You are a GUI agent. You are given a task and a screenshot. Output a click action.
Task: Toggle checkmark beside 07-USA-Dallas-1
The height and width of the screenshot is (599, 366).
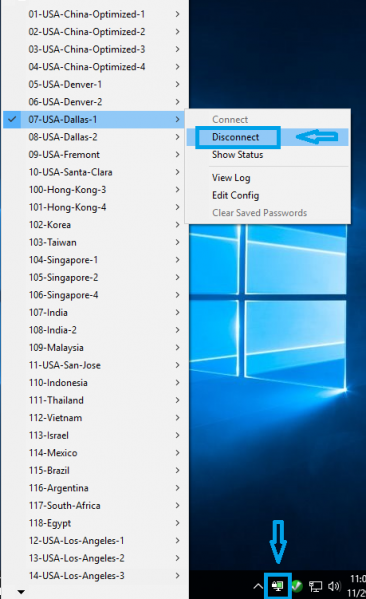click(12, 120)
